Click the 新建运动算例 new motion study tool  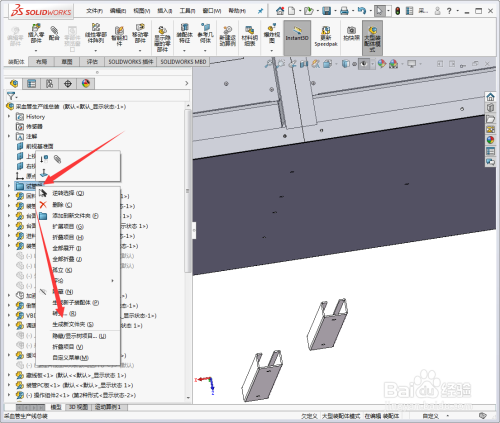tap(228, 36)
